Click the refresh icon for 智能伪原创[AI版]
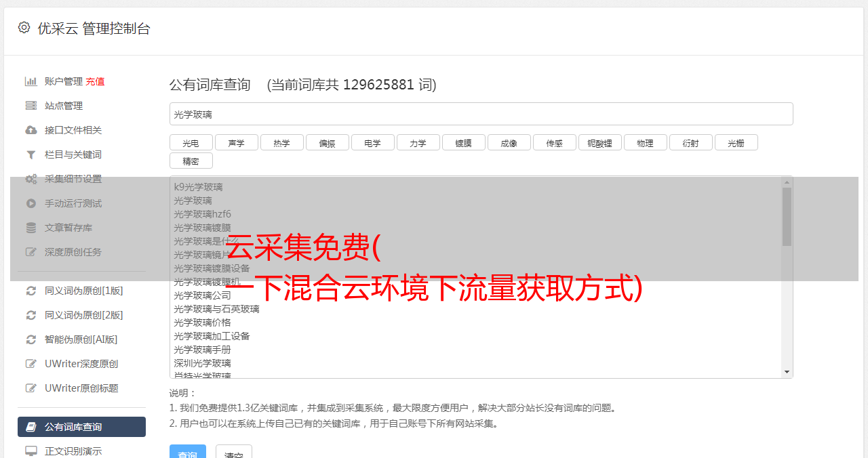This screenshot has width=868, height=458. 31,339
